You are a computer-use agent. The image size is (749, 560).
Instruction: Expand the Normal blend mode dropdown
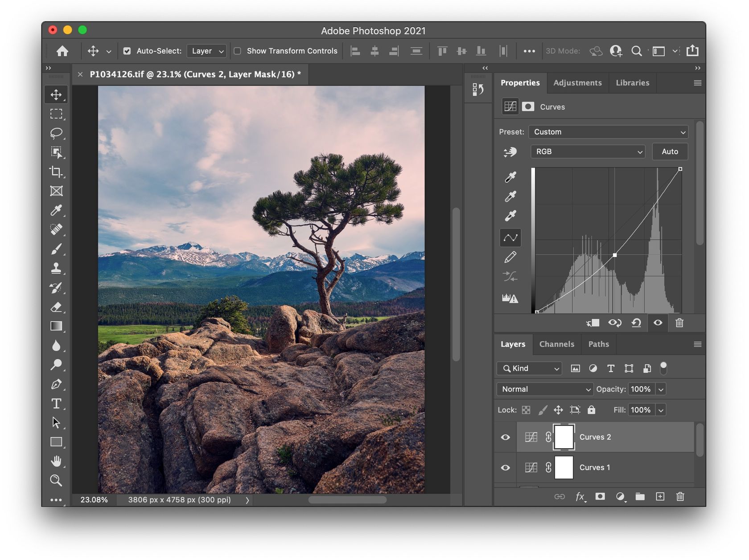[x=544, y=389]
